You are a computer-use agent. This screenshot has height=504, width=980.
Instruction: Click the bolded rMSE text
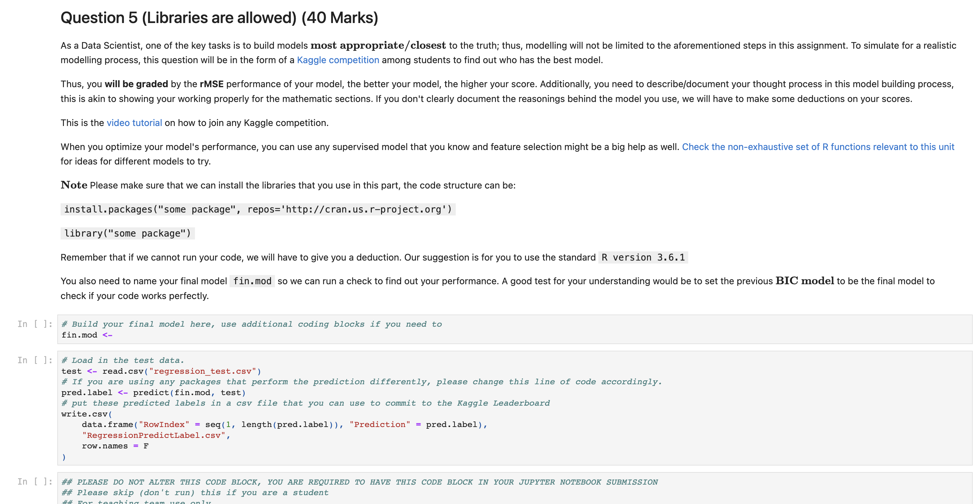pos(212,84)
